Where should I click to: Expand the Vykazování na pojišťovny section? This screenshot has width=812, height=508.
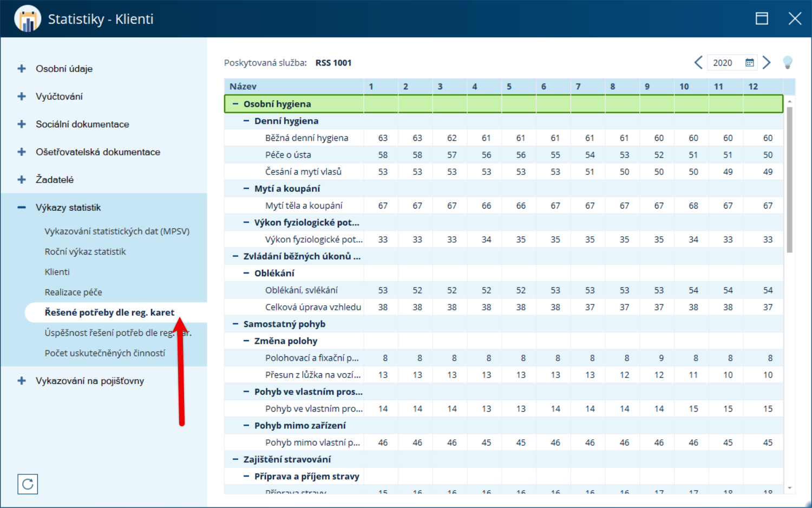click(x=22, y=381)
